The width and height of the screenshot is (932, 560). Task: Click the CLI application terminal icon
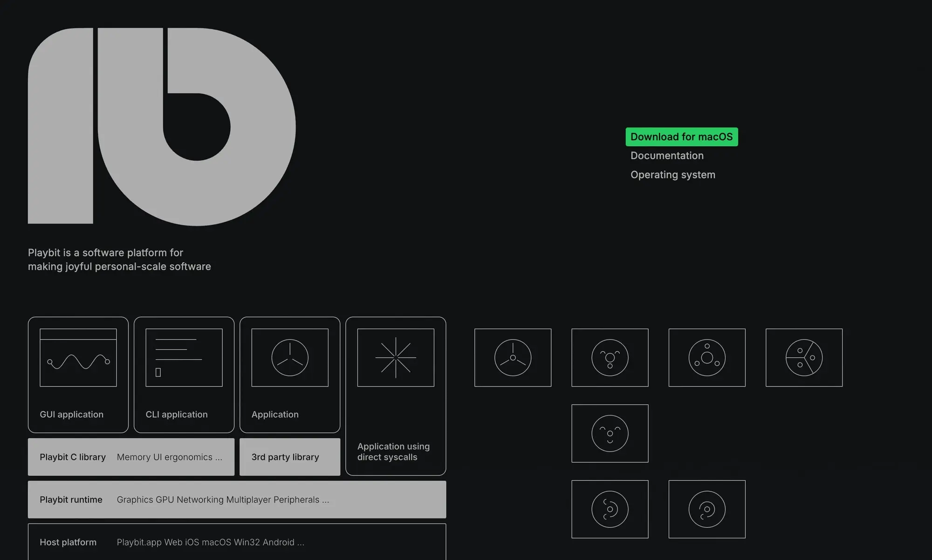coord(184,358)
